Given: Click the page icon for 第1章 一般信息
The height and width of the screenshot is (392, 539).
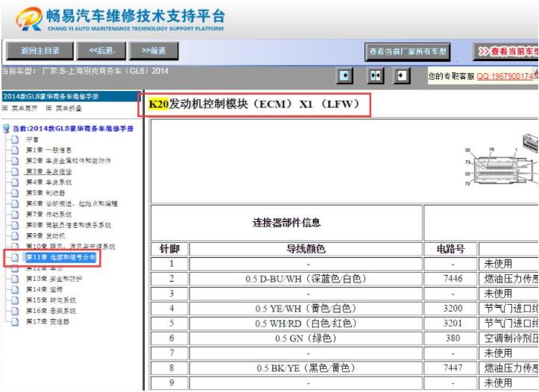Looking at the screenshot, I should tap(15, 150).
